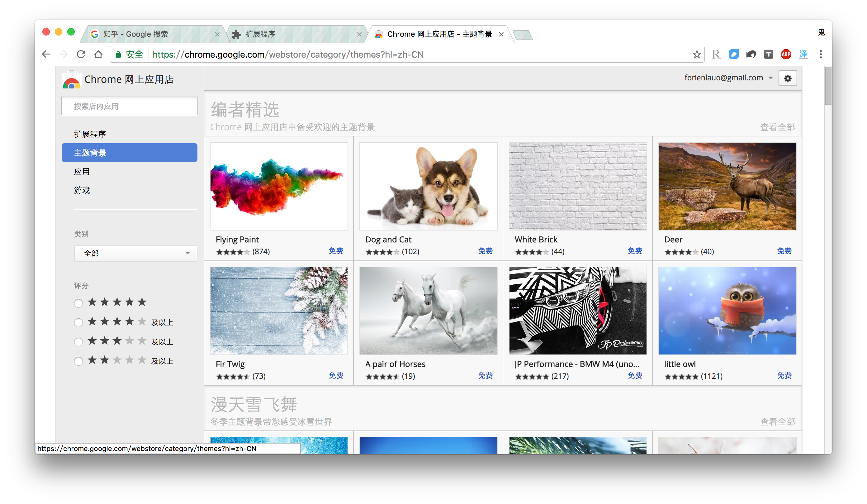867x504 pixels.
Task: Switch to the 扩展程序 browser tab
Action: 260,34
